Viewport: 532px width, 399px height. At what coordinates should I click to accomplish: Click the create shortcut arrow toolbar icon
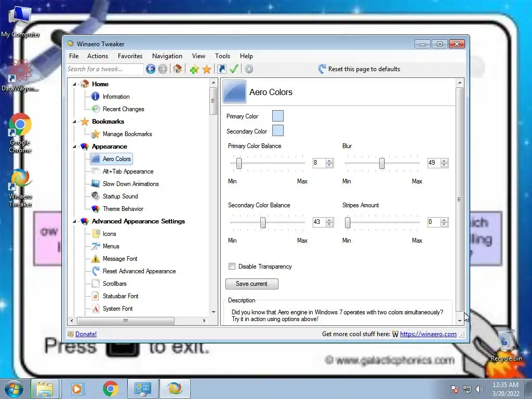click(221, 69)
